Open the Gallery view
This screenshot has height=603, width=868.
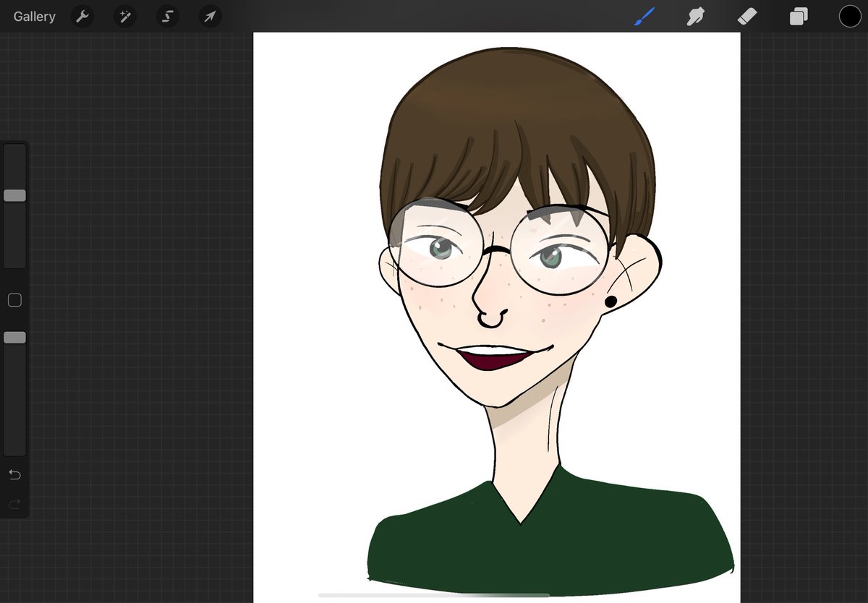click(x=34, y=17)
